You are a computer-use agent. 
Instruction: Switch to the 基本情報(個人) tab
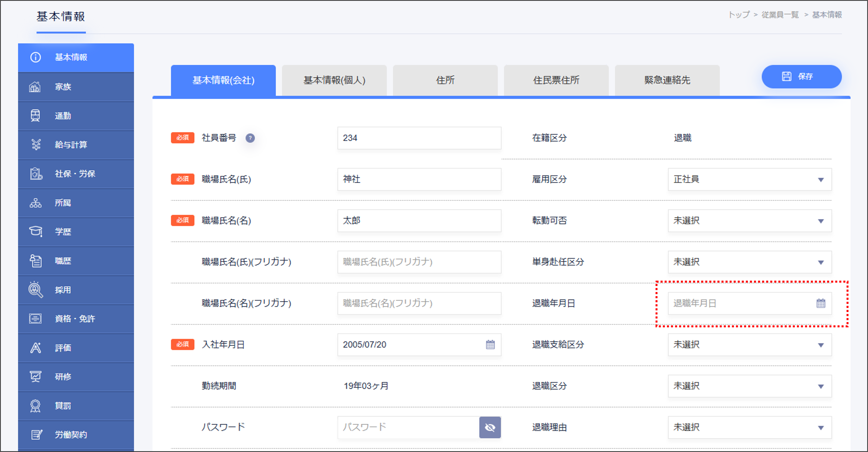pos(334,80)
